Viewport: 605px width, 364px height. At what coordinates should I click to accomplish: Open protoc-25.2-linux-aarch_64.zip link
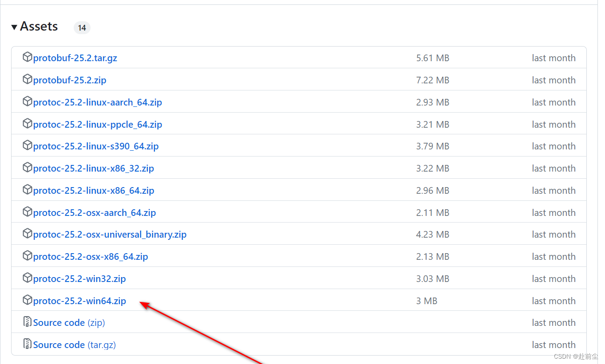[98, 102]
